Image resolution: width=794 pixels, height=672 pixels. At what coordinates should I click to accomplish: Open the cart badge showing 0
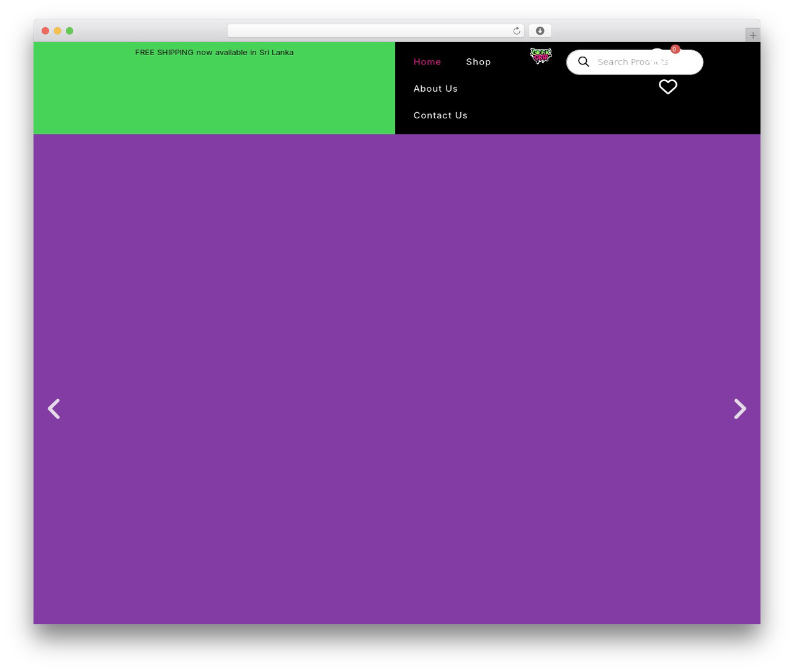click(x=675, y=50)
